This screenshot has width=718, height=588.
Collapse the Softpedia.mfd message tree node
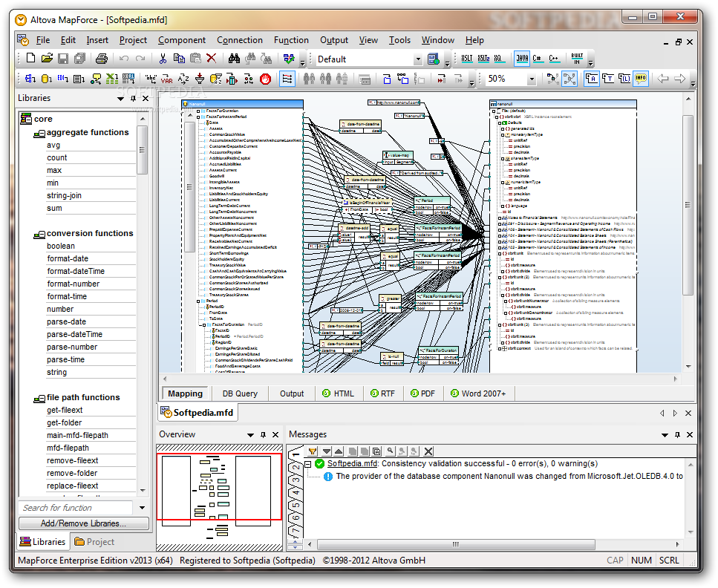point(308,464)
